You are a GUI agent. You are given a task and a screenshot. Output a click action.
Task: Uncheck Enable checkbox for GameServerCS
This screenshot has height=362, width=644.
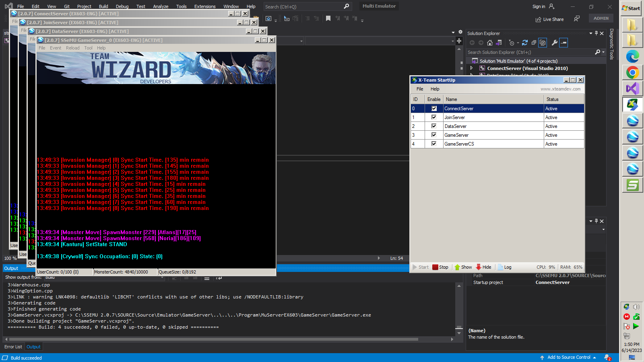[434, 144]
